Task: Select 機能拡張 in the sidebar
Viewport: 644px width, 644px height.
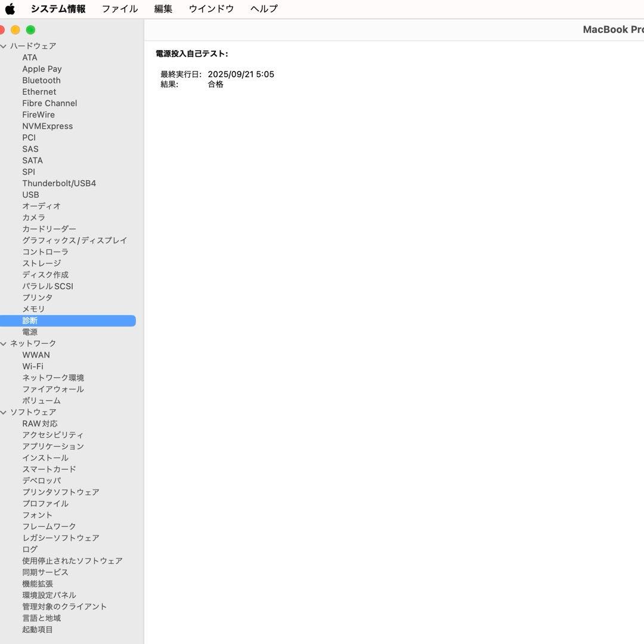Action: click(38, 584)
